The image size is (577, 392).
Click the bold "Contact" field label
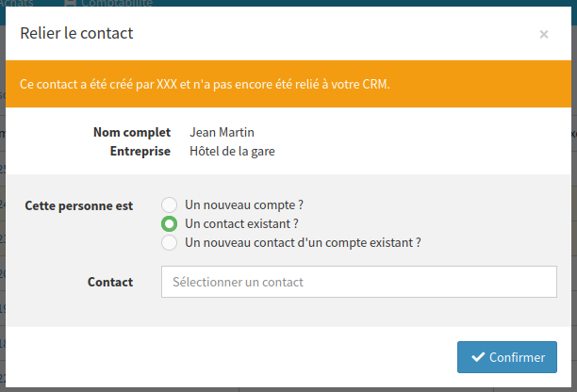(x=110, y=282)
